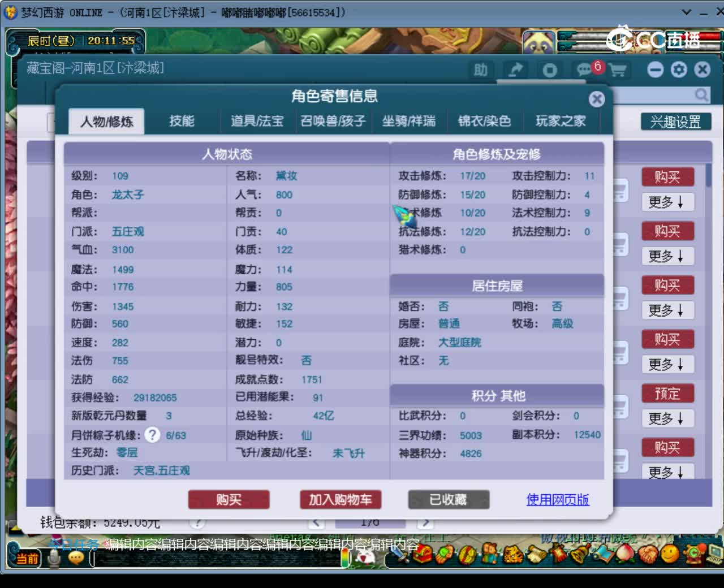This screenshot has width=724, height=588.
Task: Click the share arrow icon in 藏宝阁 toolbar
Action: point(515,70)
